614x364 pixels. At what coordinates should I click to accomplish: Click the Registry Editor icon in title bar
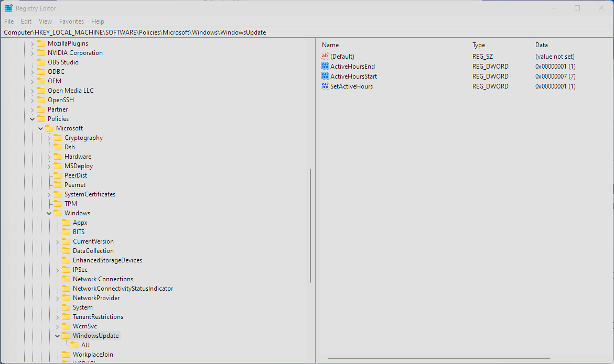pyautogui.click(x=7, y=8)
